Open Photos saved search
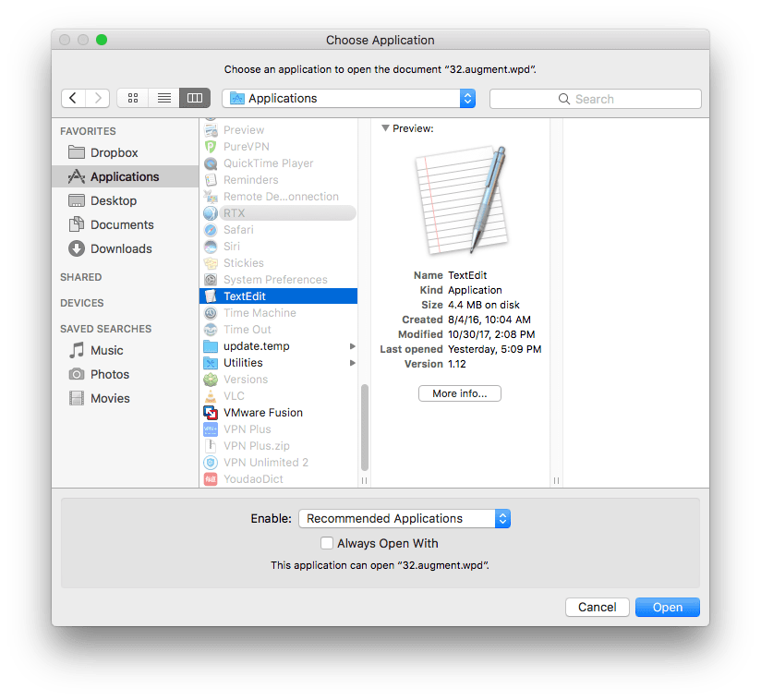The width and height of the screenshot is (761, 700). click(126, 374)
